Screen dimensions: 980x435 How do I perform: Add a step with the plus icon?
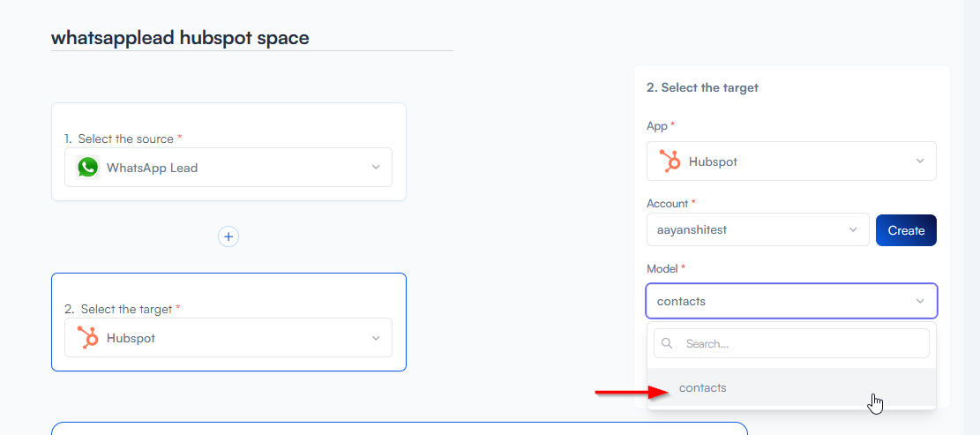point(228,236)
